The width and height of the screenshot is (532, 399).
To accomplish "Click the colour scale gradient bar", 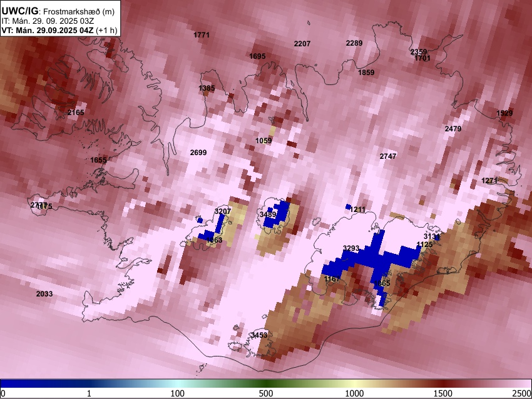I will point(266,383).
